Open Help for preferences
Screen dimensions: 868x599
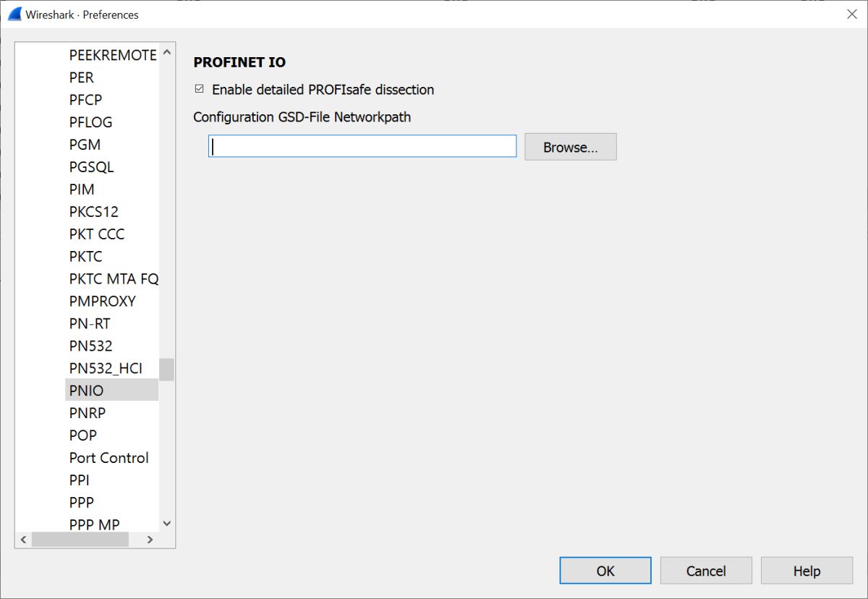coord(807,571)
